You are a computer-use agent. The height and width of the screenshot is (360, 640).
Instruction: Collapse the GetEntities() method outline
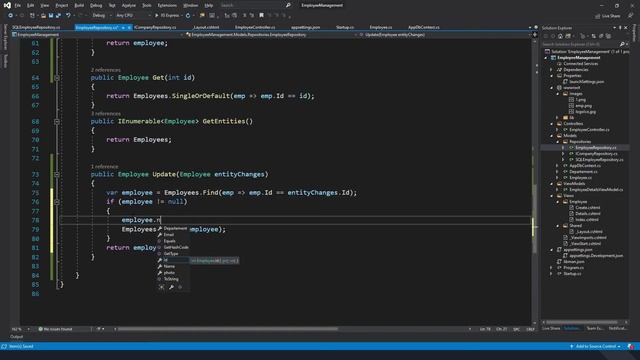(57, 122)
